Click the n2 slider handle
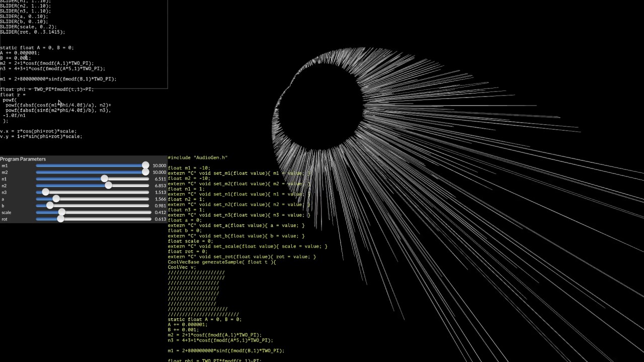The height and width of the screenshot is (362, 644). [x=108, y=186]
